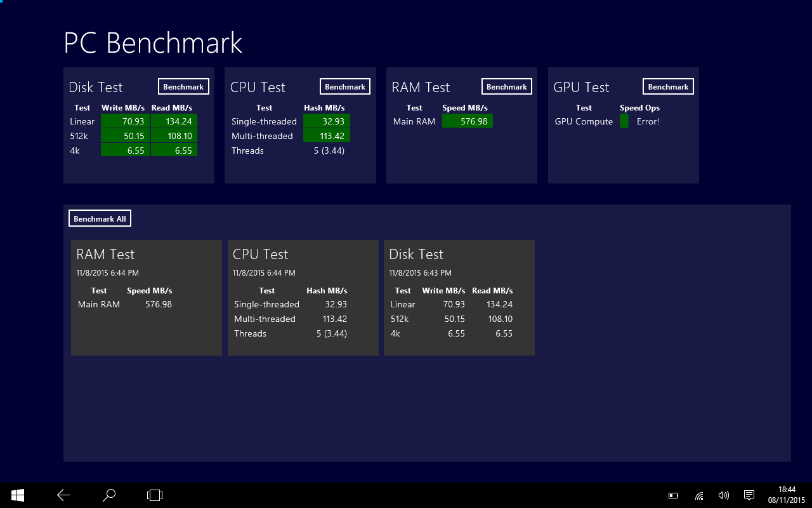Open RAM Test result card in history
This screenshot has width=812, height=508.
coord(147,298)
